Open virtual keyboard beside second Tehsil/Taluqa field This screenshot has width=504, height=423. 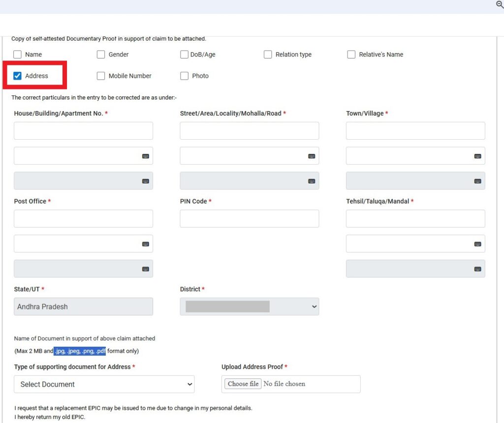(477, 243)
